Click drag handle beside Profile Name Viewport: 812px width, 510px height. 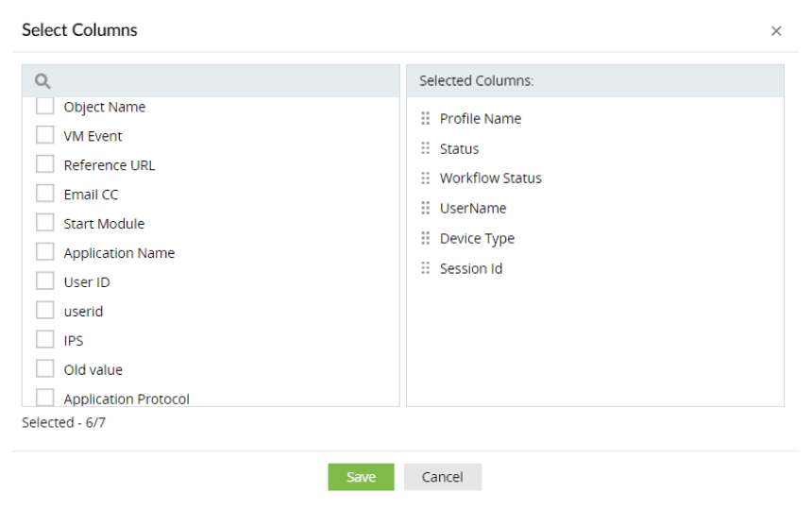[x=425, y=119]
